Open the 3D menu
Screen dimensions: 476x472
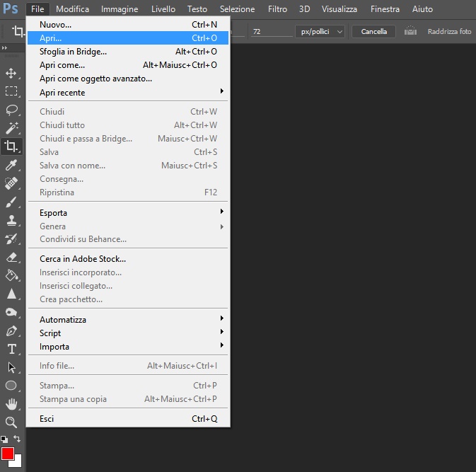pos(304,9)
